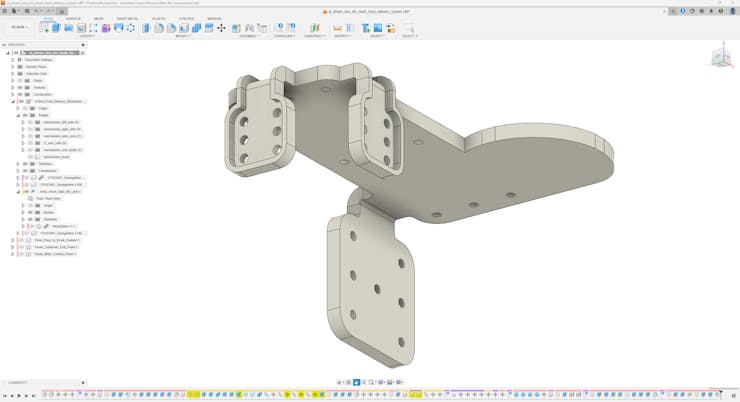The height and width of the screenshot is (402, 740).
Task: Click the Move/Copy cross-arrows tool
Action: point(221,28)
